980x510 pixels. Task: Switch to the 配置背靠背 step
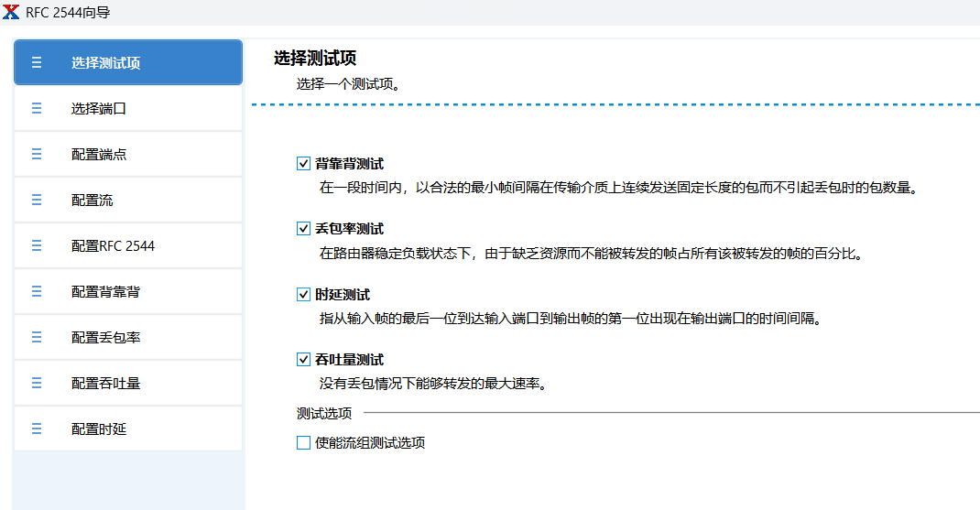pos(128,291)
